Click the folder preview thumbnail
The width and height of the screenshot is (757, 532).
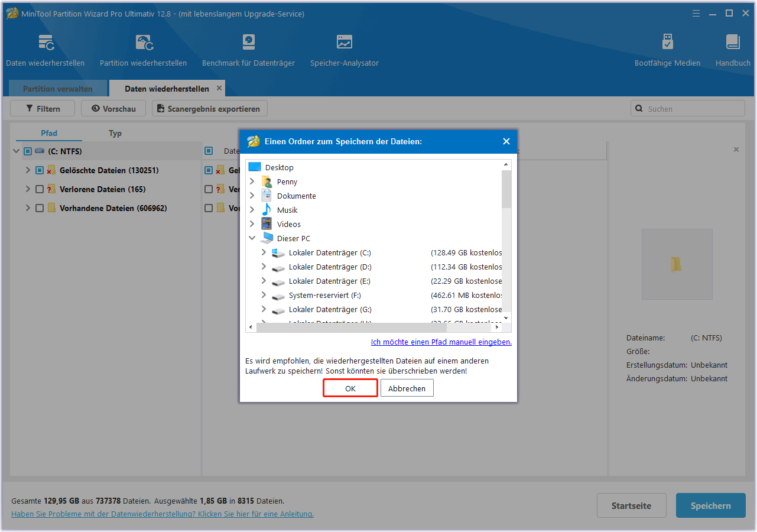click(x=677, y=264)
